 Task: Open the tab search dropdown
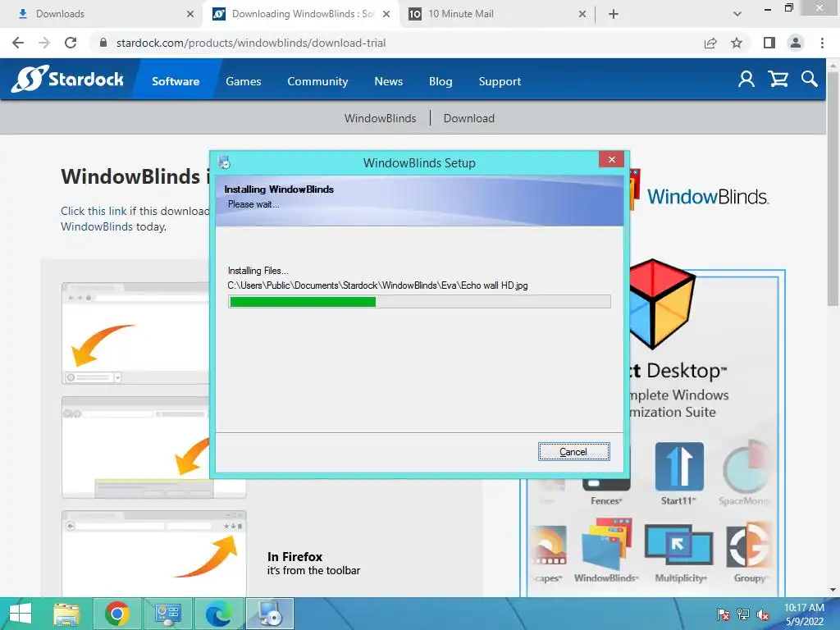[x=737, y=14]
